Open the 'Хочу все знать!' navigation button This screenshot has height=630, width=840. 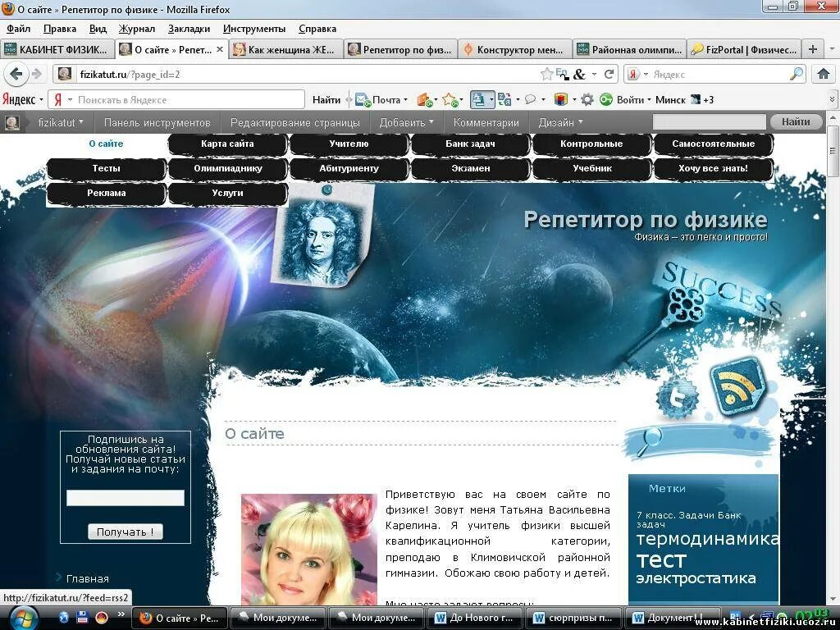point(713,169)
